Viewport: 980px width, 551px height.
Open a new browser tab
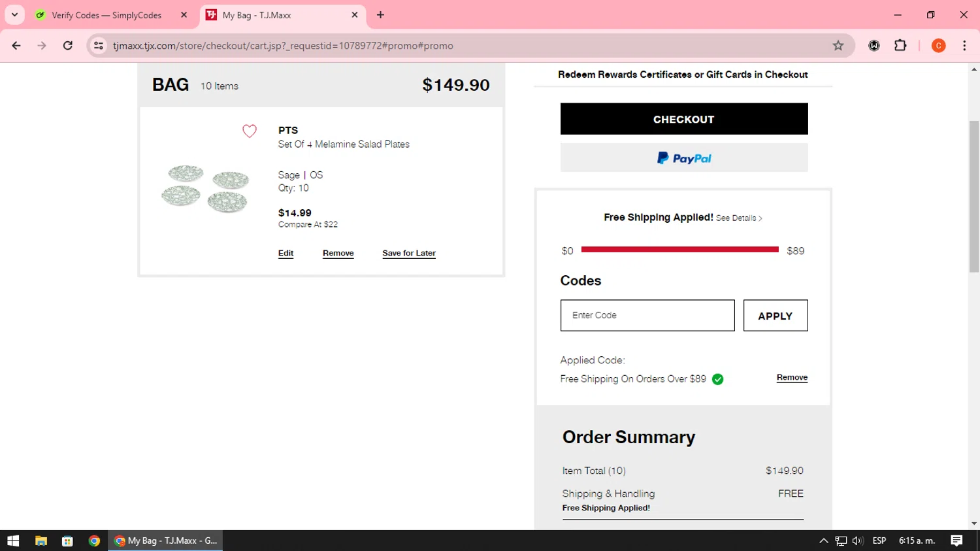pos(380,15)
